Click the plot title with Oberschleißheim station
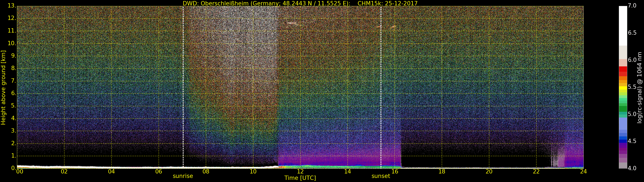This screenshot has width=644, height=182. [300, 3]
